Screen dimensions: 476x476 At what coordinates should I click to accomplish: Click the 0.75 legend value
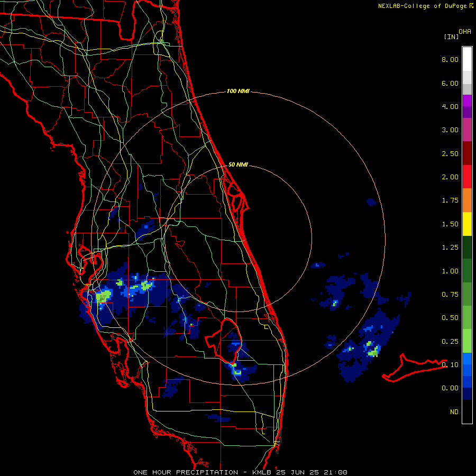click(x=450, y=295)
